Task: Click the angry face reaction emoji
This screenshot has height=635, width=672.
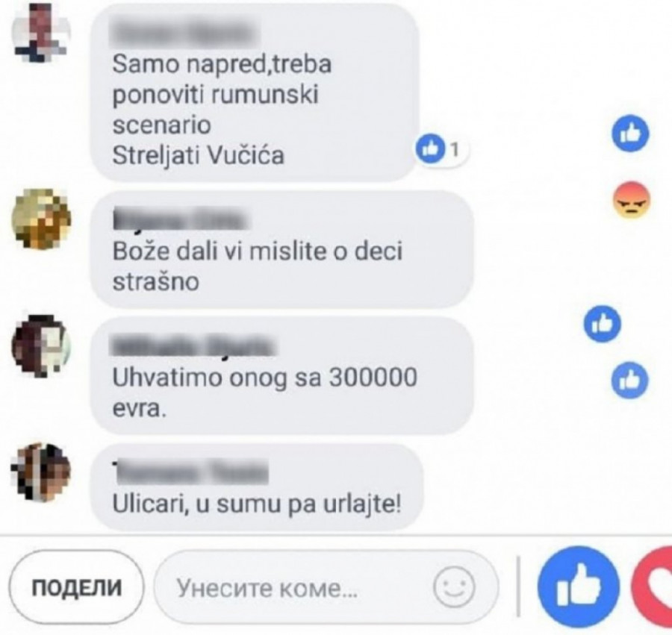Action: coord(632,201)
